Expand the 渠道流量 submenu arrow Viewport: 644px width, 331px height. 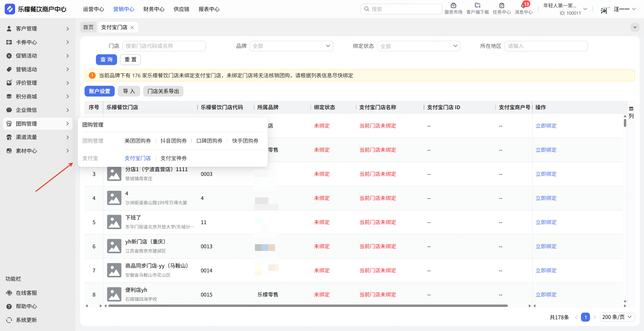[67, 137]
